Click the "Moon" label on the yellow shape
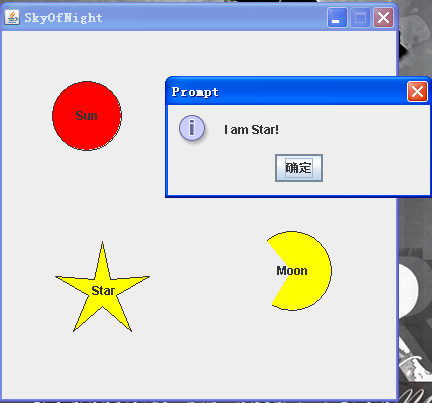The height and width of the screenshot is (403, 432). 292,271
